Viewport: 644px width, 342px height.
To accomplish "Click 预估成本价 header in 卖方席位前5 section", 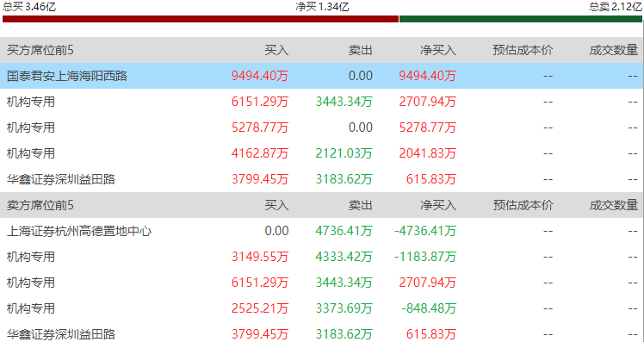I will tap(523, 205).
